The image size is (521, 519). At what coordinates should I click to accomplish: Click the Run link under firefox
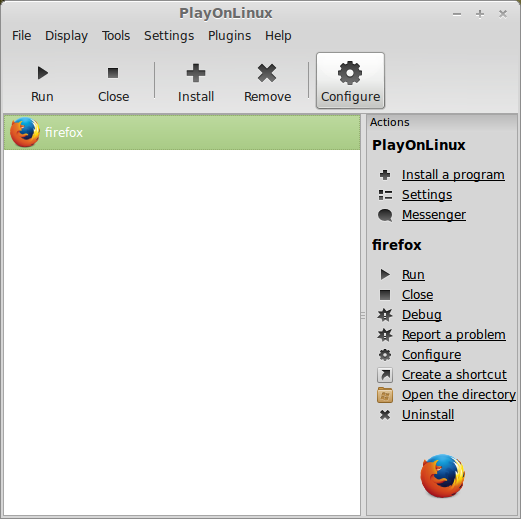413,275
